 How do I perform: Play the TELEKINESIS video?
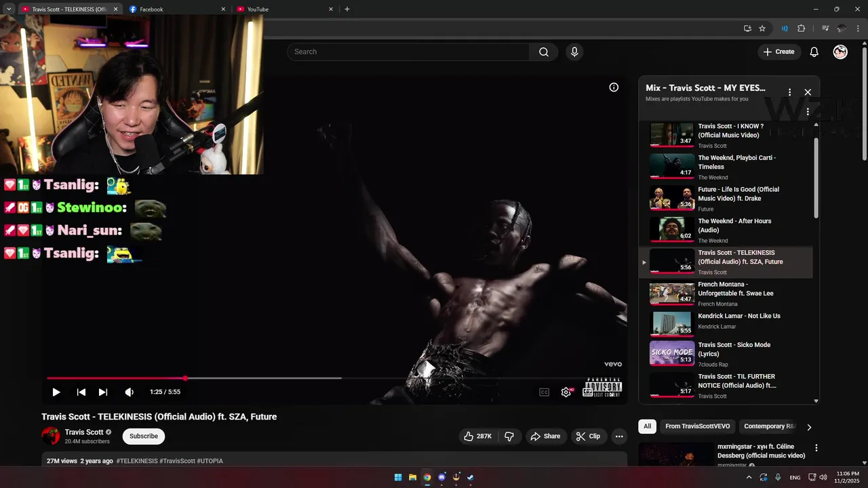[56, 392]
